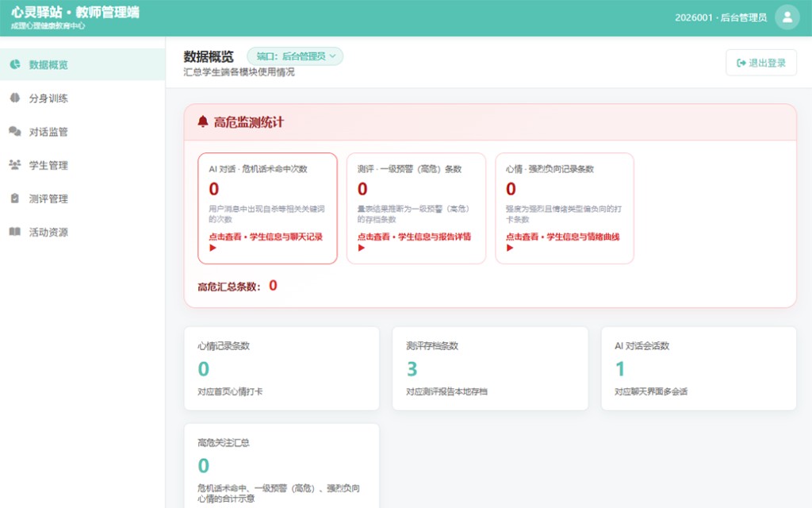Click the number 1 under AI 对话会话数
Image resolution: width=812 pixels, height=508 pixels.
tap(620, 369)
